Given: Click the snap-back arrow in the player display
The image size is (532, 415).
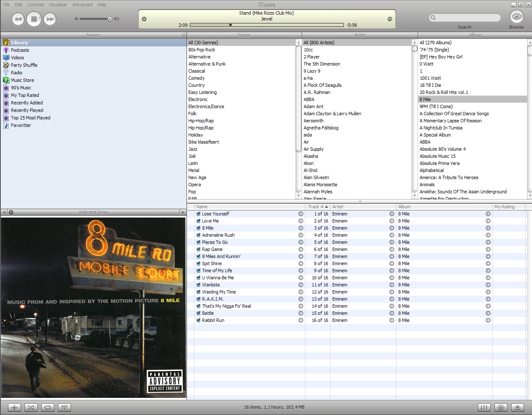Looking at the screenshot, I should 390,19.
